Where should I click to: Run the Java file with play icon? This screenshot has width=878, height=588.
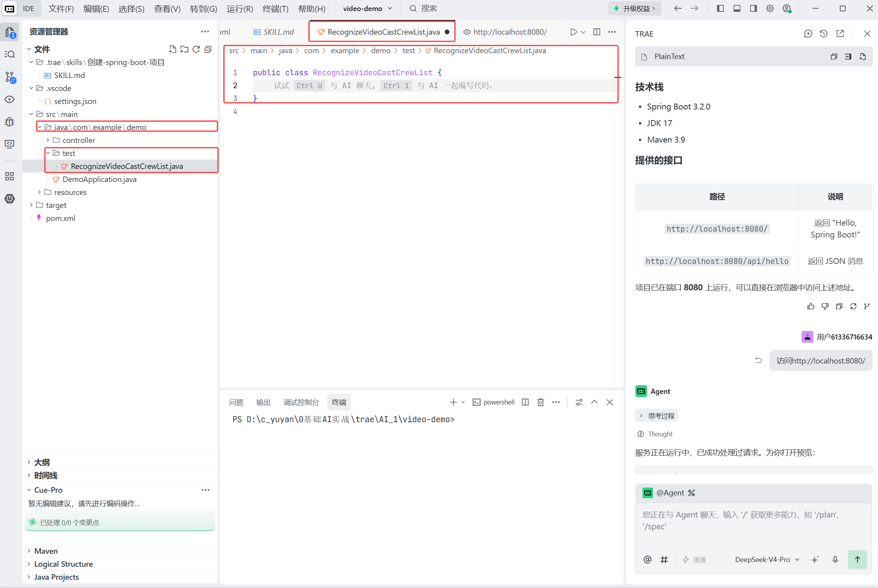point(574,32)
